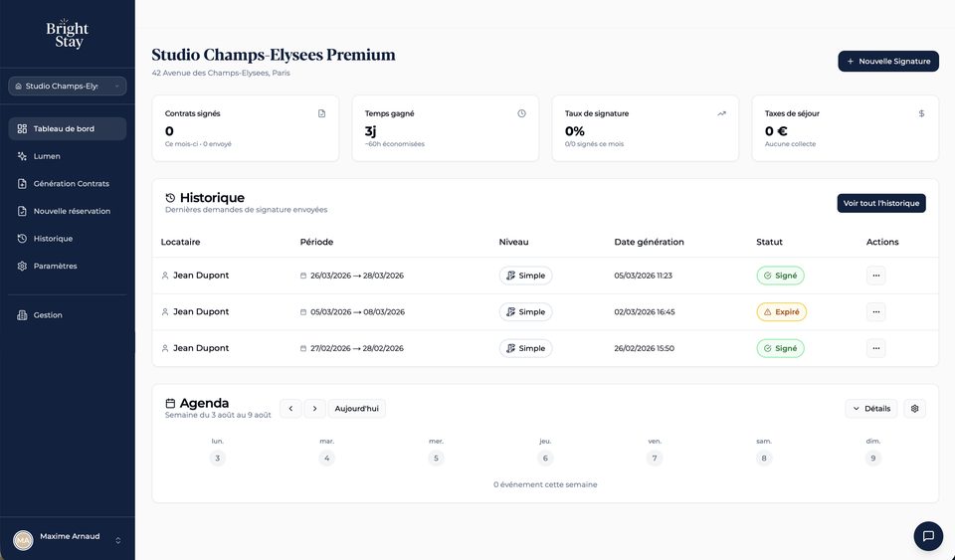This screenshot has width=955, height=560.
Task: Open actions menu for the Expiré row
Action: (875, 311)
